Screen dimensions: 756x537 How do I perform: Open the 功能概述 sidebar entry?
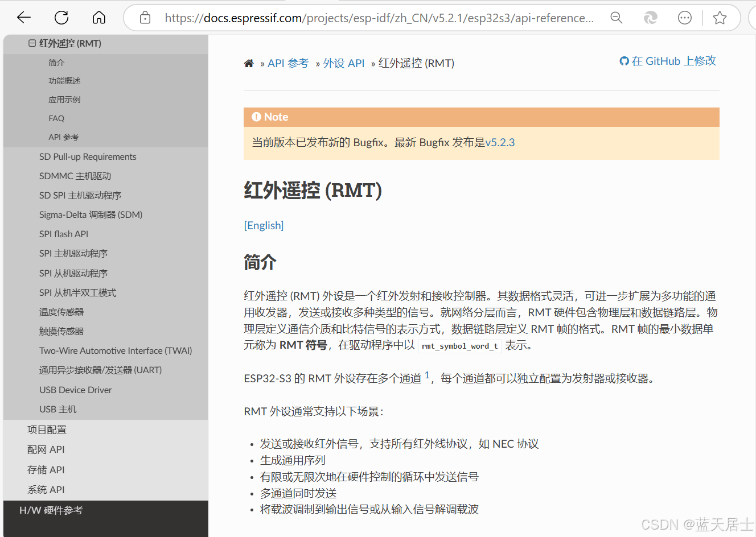pos(64,81)
